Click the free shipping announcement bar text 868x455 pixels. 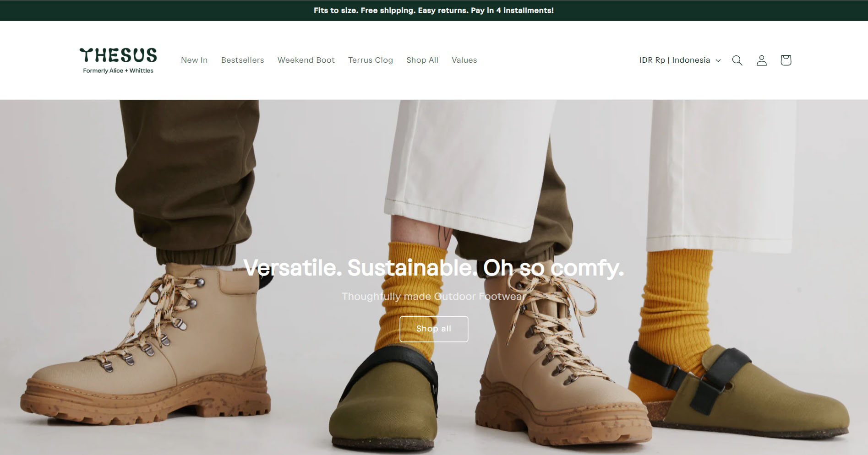[x=433, y=11]
